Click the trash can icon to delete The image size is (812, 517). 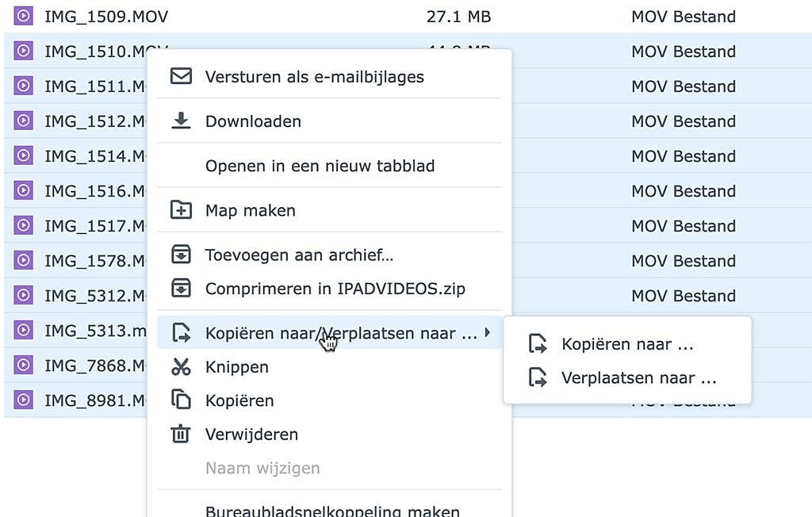click(182, 435)
